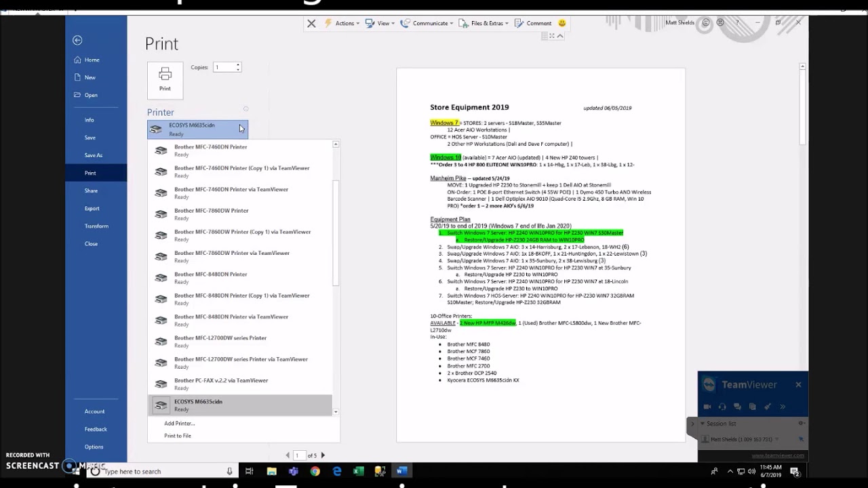The width and height of the screenshot is (868, 488).
Task: Open chat in the TeamViewer panel
Action: point(737,407)
